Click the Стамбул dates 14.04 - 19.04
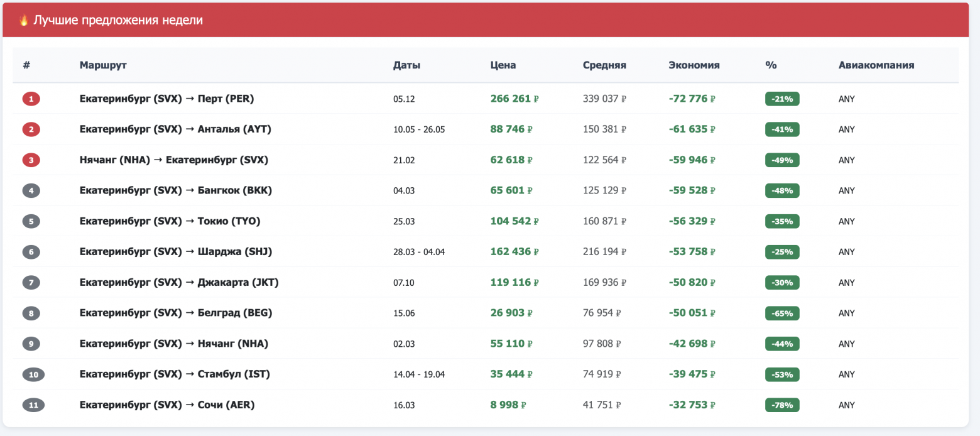Image resolution: width=980 pixels, height=436 pixels. (418, 374)
